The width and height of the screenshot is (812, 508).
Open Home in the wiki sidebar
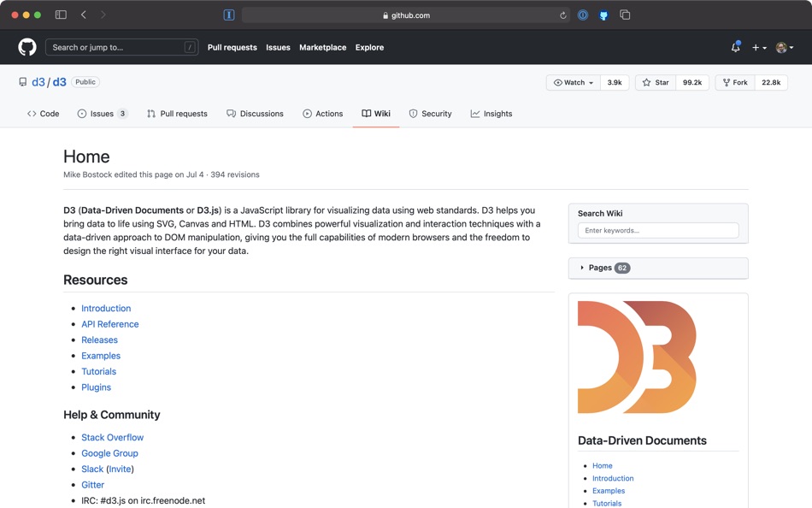pyautogui.click(x=603, y=465)
